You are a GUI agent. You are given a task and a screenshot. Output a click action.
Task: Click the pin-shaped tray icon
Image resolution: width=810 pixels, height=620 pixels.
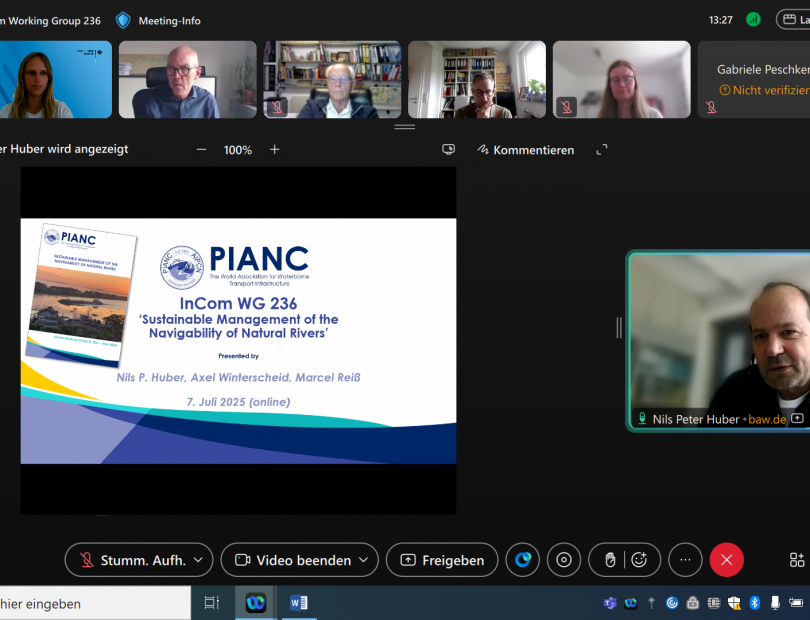pos(651,603)
